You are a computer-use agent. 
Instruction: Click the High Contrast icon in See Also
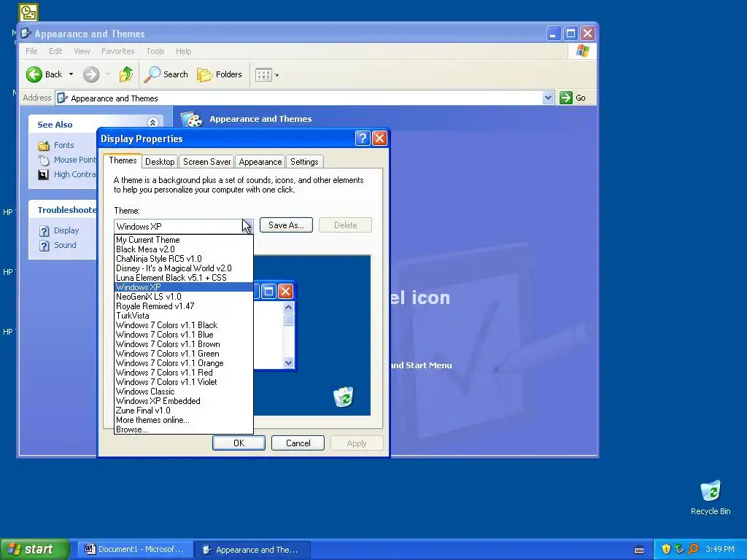(x=43, y=175)
